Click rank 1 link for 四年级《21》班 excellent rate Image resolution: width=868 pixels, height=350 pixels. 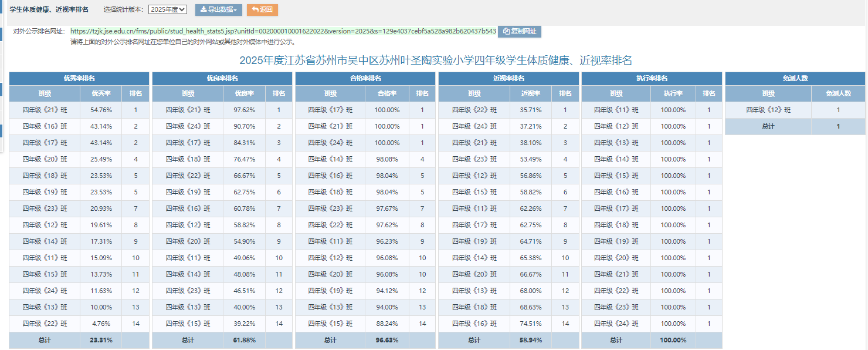(x=135, y=110)
